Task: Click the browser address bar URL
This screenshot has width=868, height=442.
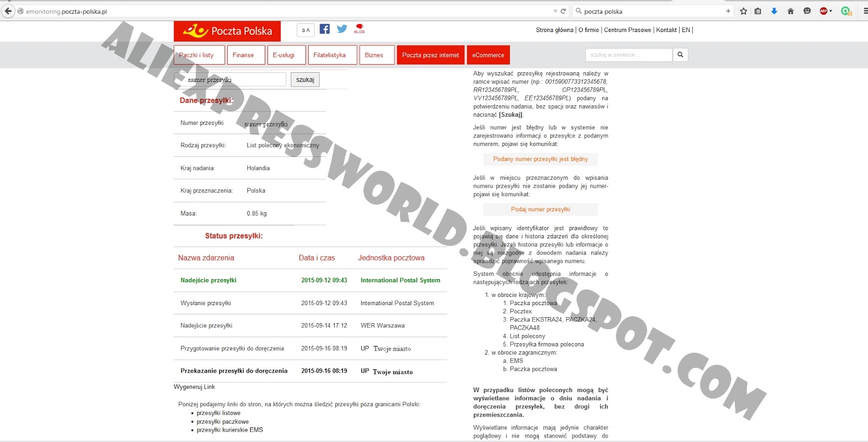Action: (x=66, y=11)
